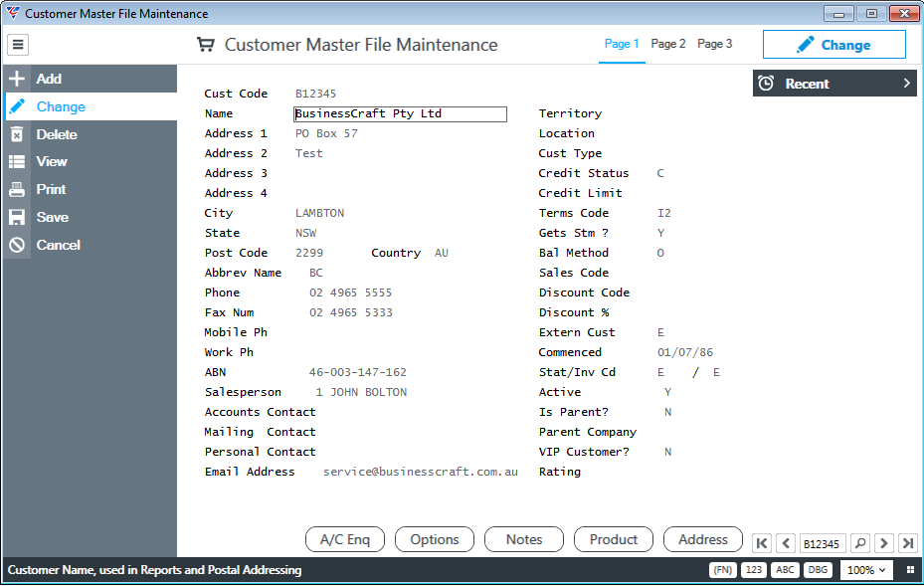Click the Address 1 value PO Box 57
Screen dimensions: 924x586
pos(326,134)
